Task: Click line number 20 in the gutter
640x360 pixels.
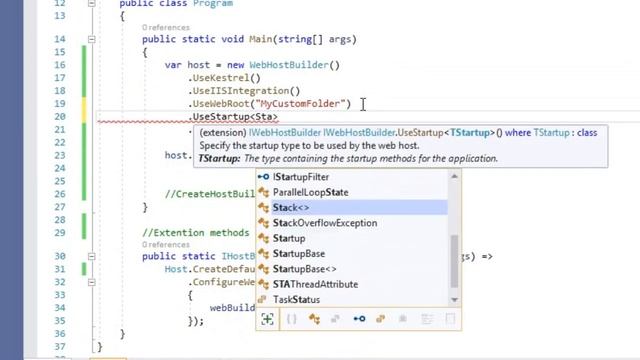Action: (x=60, y=117)
